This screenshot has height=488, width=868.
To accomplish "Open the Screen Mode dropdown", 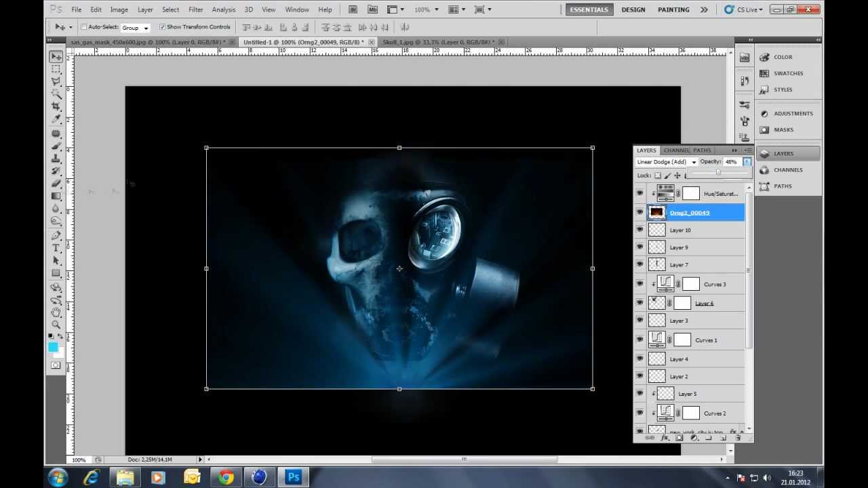I will coord(482,9).
